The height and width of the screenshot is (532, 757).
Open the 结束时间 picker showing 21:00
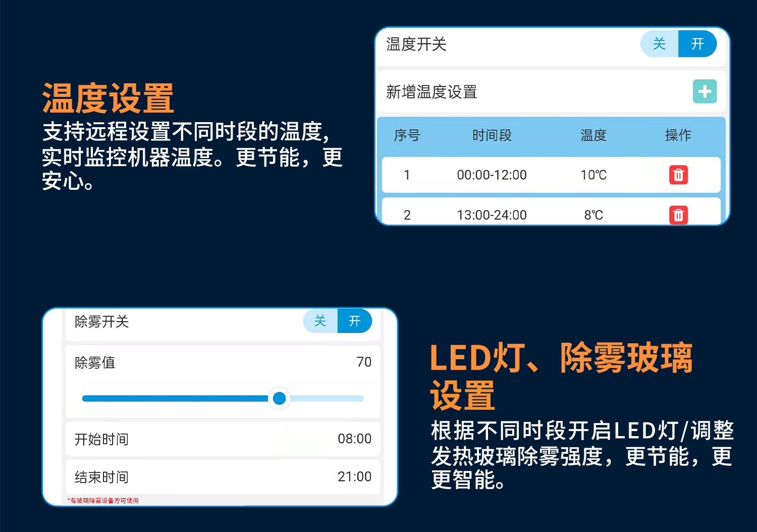pos(354,476)
